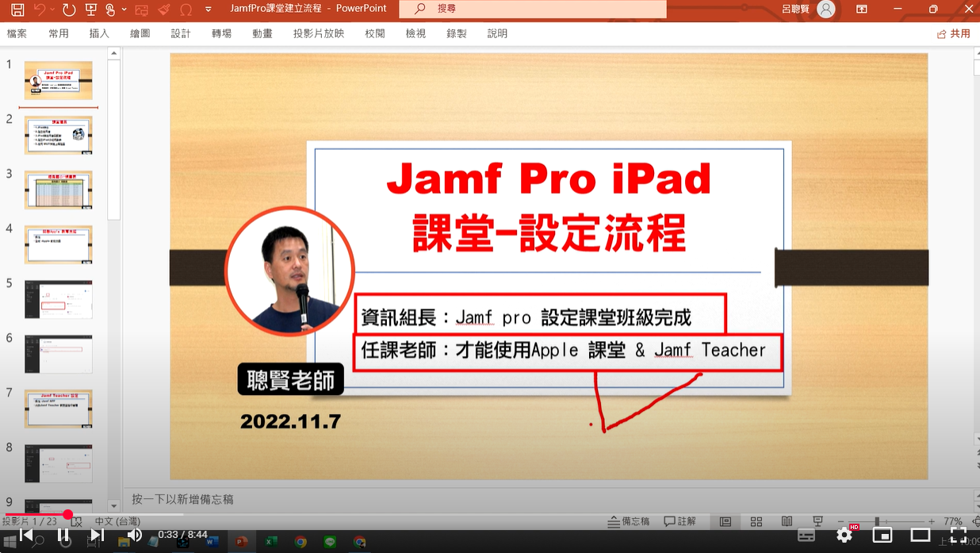
Task: Toggle the 備忘稿 notes pane
Action: pos(629,521)
